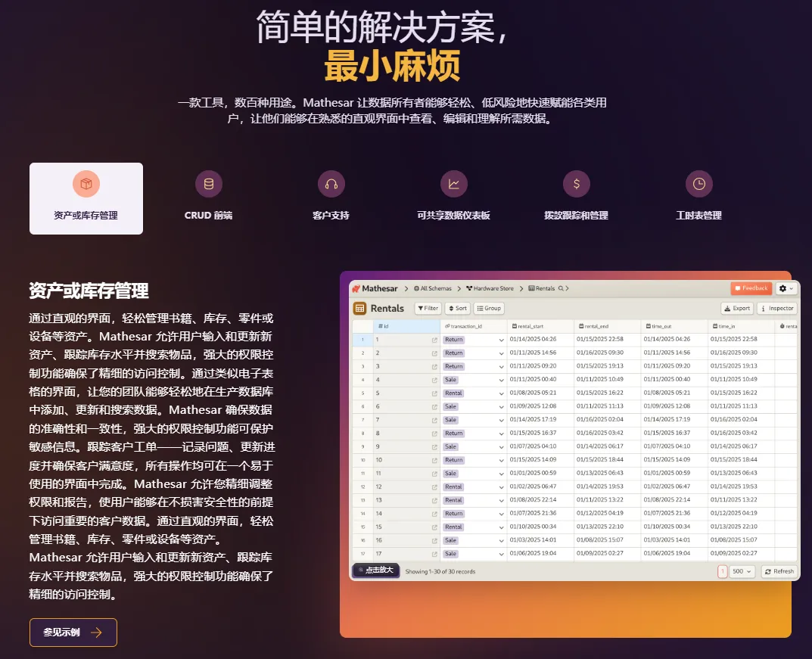Open the 客户支持 tab
This screenshot has height=659, width=812.
(331, 198)
